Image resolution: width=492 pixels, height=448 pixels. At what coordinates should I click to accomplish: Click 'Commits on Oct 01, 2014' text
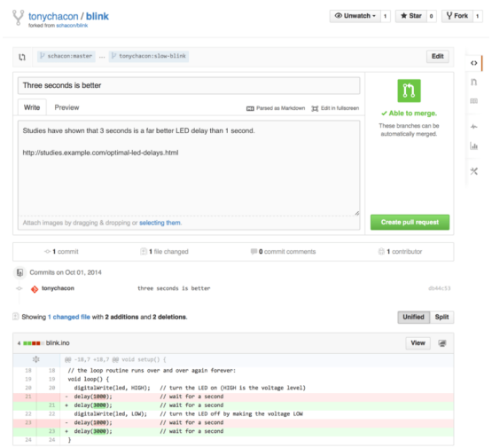tap(66, 273)
